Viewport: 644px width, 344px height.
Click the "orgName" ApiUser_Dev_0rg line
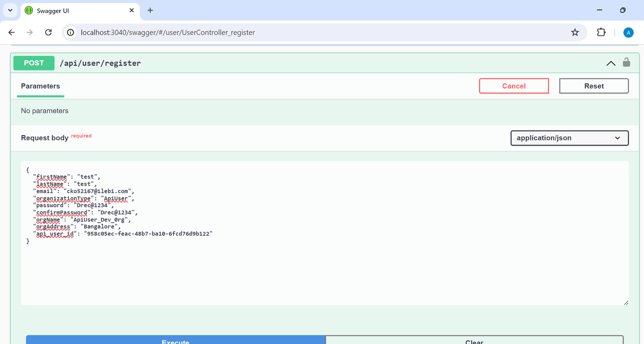82,219
